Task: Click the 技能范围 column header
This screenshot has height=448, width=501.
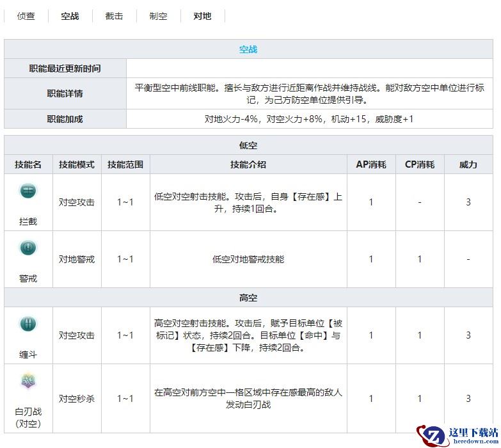Action: coord(125,164)
